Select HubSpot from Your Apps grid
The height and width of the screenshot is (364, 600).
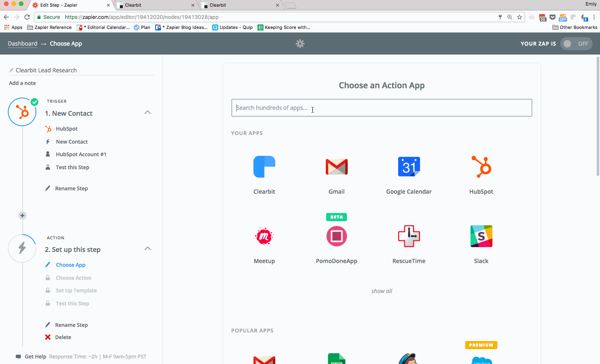point(481,167)
